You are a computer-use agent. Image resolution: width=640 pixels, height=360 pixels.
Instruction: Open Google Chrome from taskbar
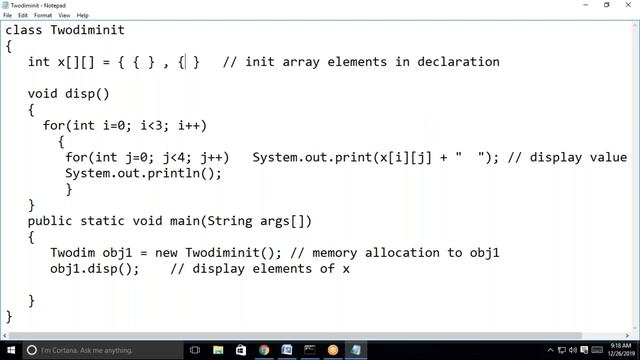pos(264,350)
